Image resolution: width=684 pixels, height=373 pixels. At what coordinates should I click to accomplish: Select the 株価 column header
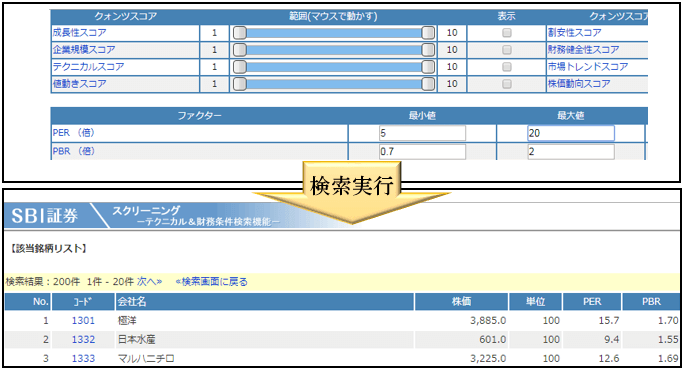pyautogui.click(x=462, y=301)
